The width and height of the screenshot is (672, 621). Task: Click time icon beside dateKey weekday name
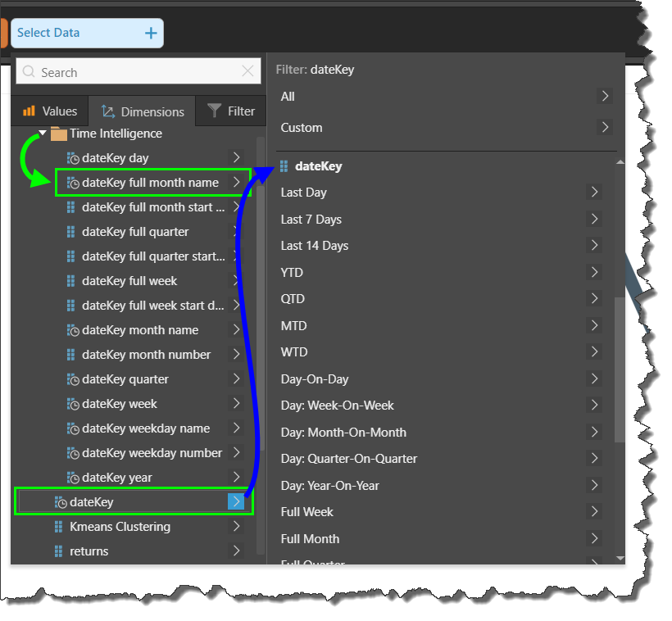point(72,428)
